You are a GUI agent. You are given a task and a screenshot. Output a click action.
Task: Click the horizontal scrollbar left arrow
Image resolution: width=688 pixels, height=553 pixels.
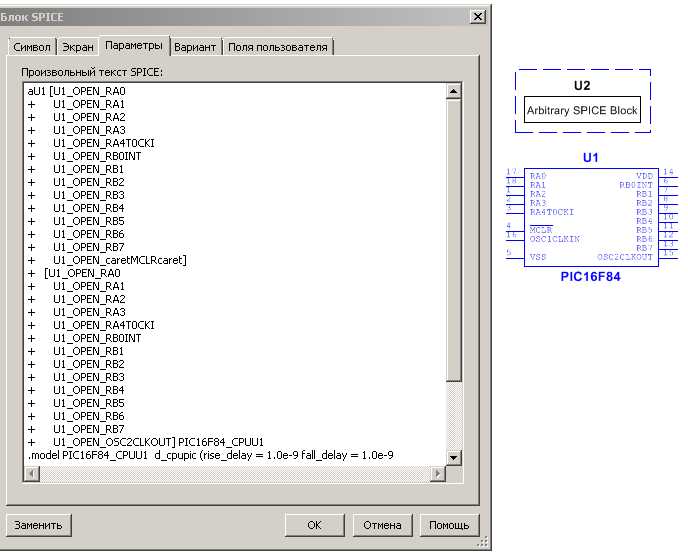(x=32, y=474)
